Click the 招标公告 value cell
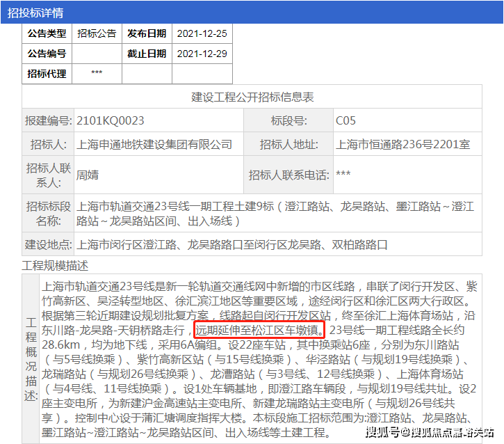The image size is (504, 444). (x=97, y=33)
